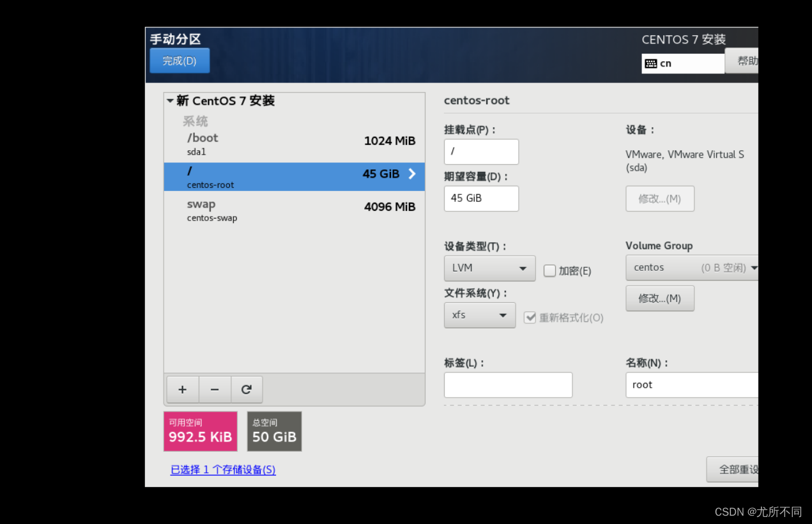Click the minus icon to remove partition

tap(215, 390)
